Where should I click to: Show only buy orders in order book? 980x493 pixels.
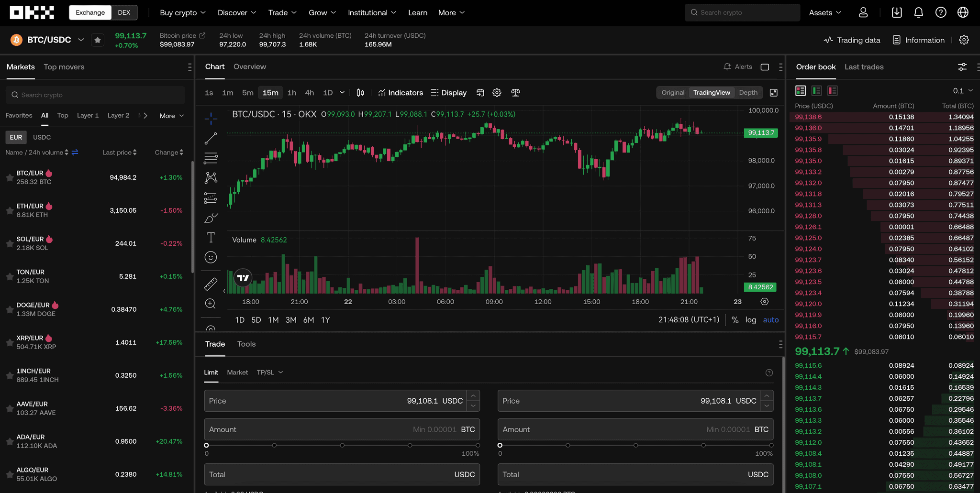coord(817,90)
